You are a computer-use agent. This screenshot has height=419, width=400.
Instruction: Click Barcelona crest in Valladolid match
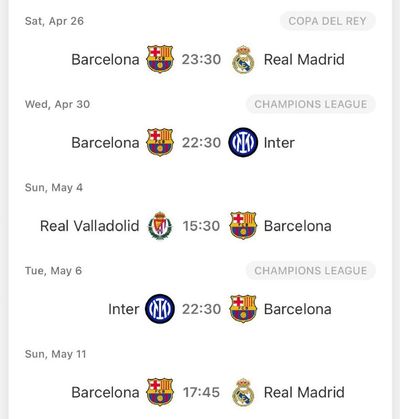[243, 226]
